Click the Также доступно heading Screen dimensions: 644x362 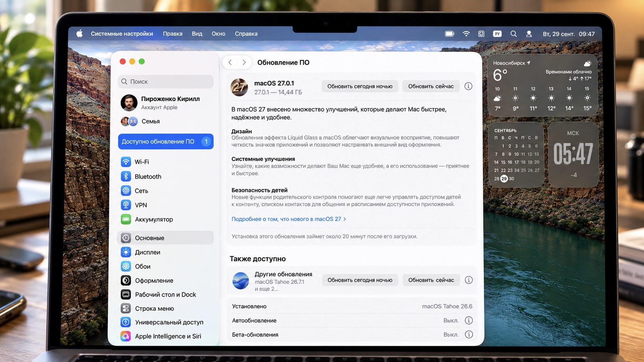click(258, 259)
